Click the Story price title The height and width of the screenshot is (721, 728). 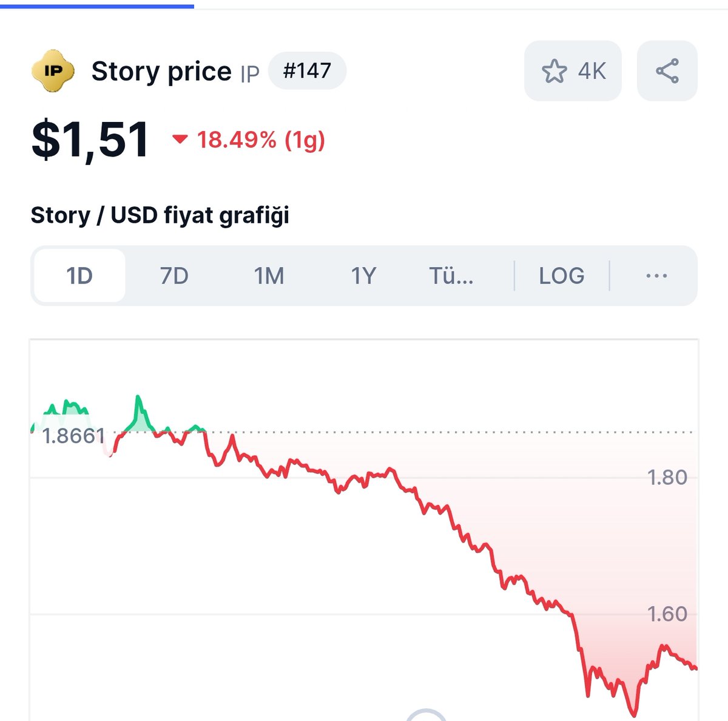click(161, 71)
